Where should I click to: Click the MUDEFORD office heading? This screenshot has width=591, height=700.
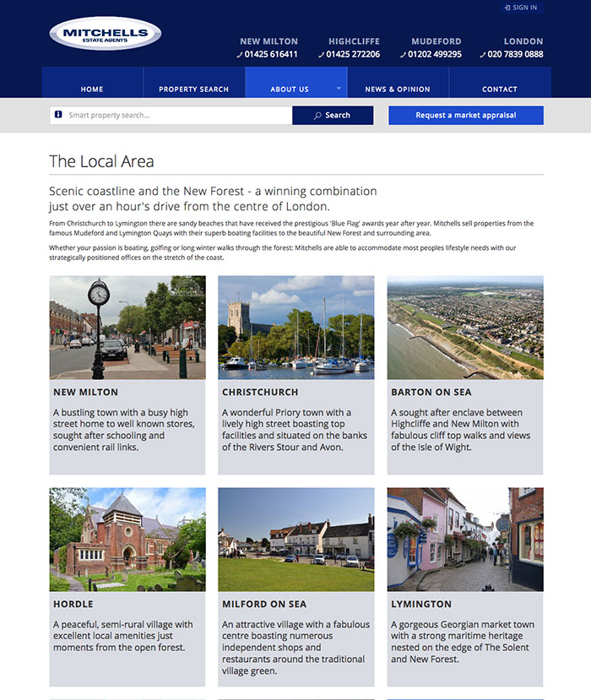click(x=436, y=41)
